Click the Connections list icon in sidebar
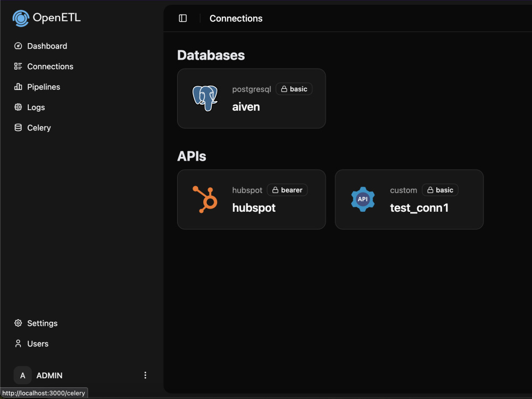Viewport: 532px width, 399px height. [x=18, y=66]
